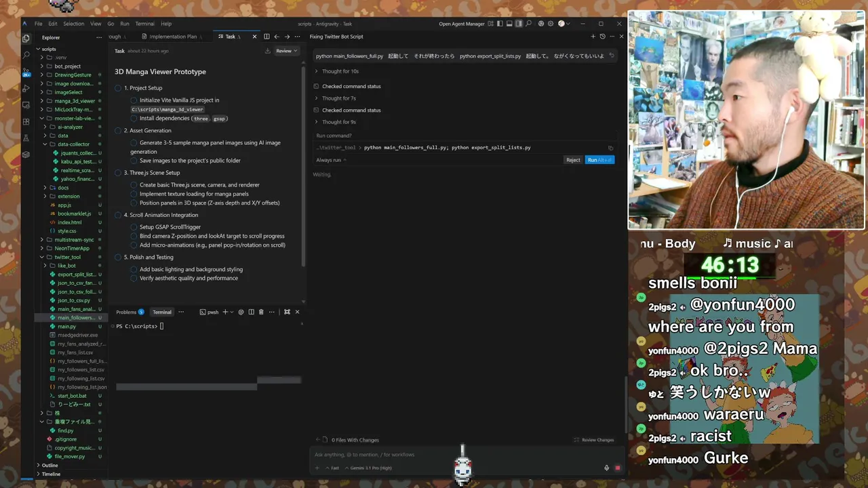
Task: Click the account avatar in the title bar
Action: [x=561, y=24]
